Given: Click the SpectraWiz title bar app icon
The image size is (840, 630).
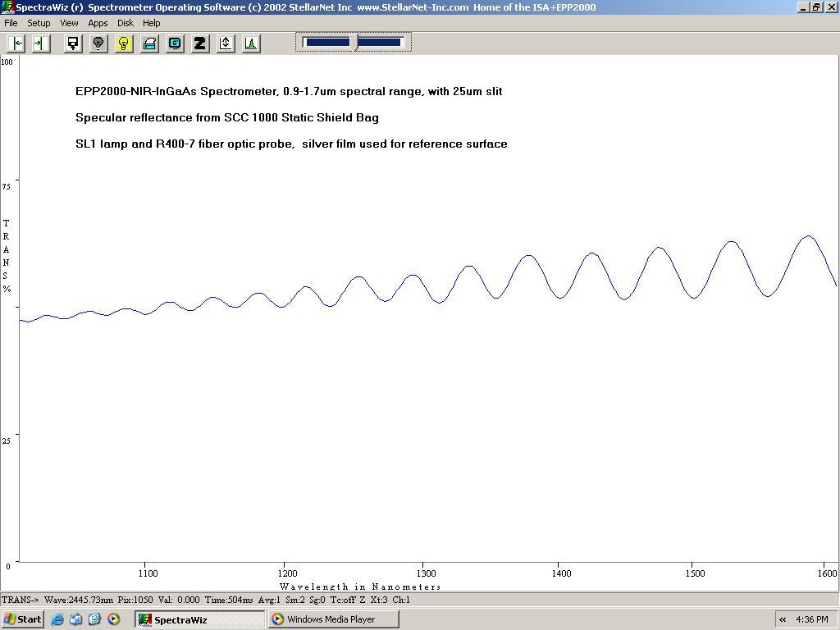Looking at the screenshot, I should click(x=7, y=7).
